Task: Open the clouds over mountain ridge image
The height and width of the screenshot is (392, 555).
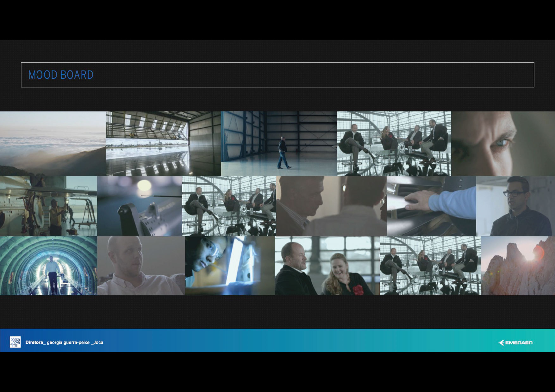Action: click(53, 144)
